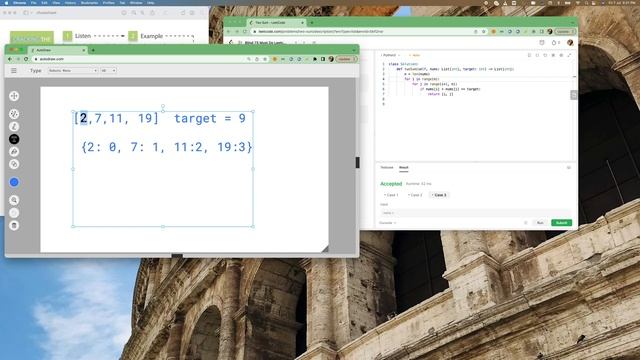640x360 pixels.
Task: Click the Accepted status text
Action: coord(391,184)
